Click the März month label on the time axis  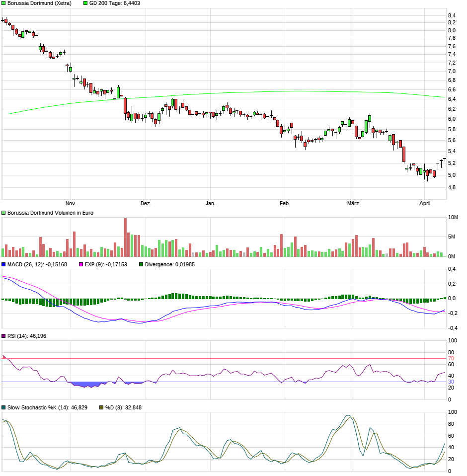pyautogui.click(x=353, y=203)
